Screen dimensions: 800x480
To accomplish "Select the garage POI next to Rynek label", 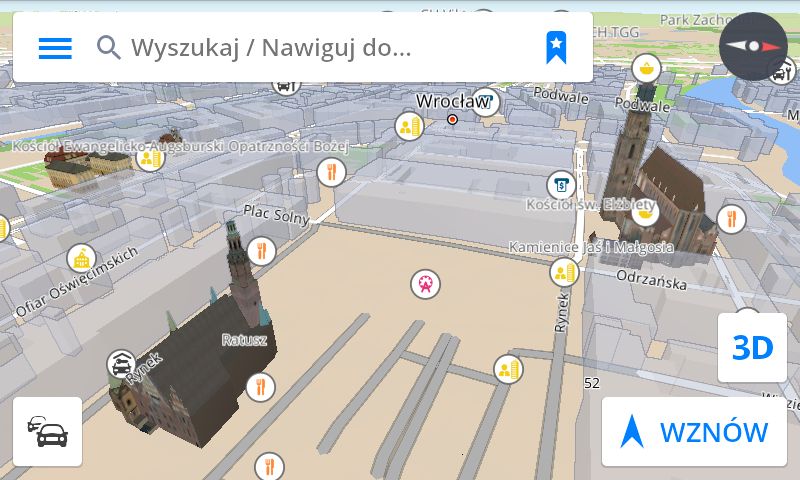I will pyautogui.click(x=121, y=364).
